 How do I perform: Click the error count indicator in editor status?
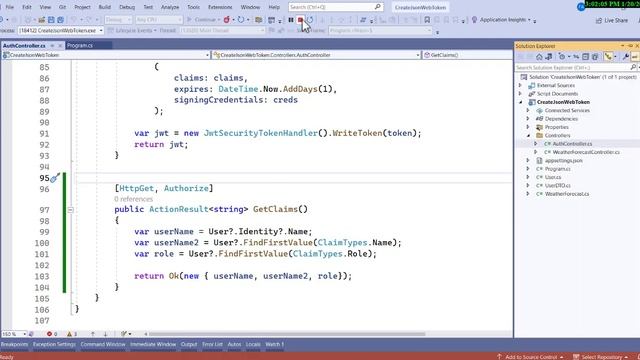[x=52, y=334]
